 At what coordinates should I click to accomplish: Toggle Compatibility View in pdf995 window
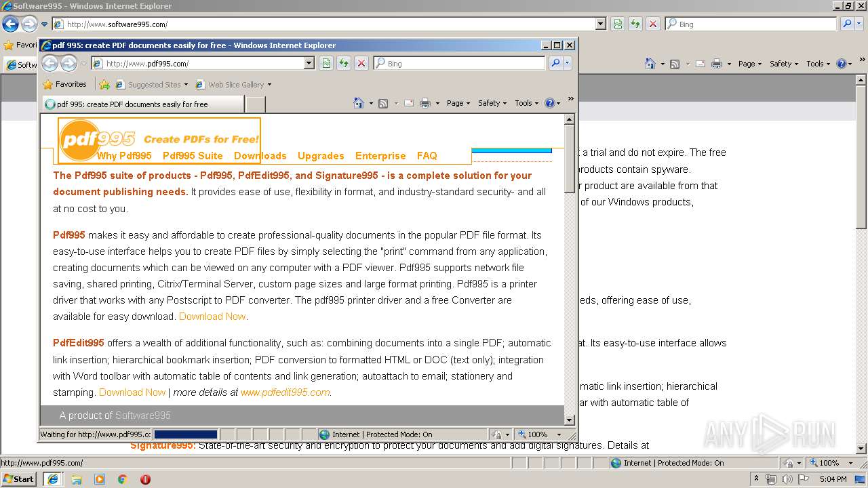point(326,63)
